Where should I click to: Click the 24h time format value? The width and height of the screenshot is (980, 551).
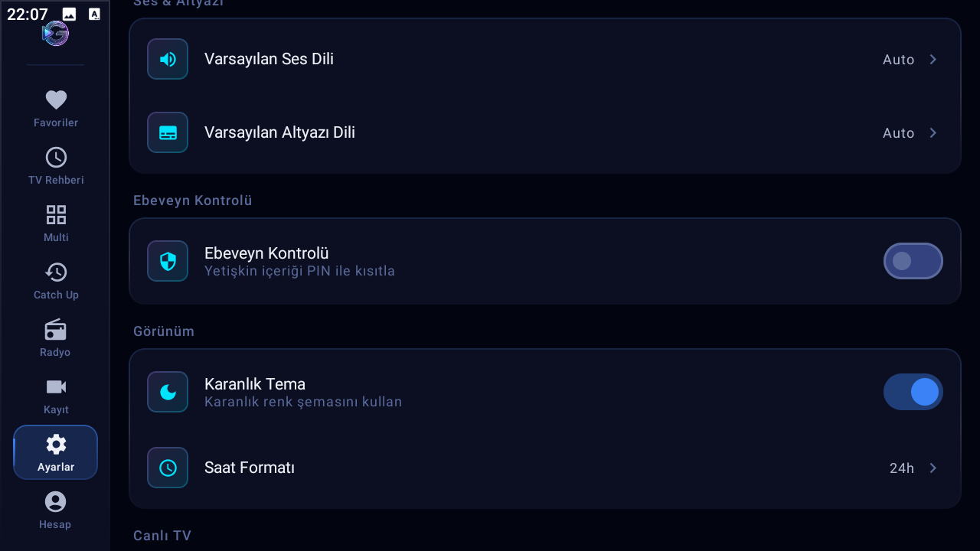901,468
